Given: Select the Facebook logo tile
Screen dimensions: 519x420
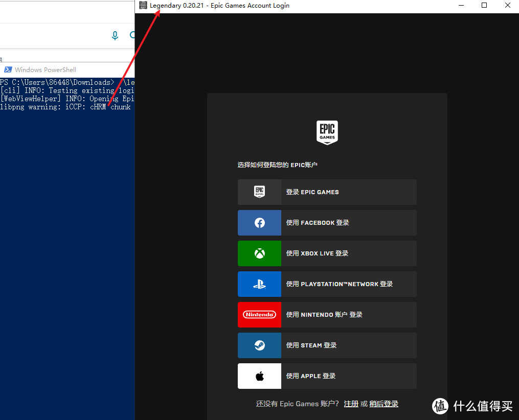Looking at the screenshot, I should coord(260,223).
